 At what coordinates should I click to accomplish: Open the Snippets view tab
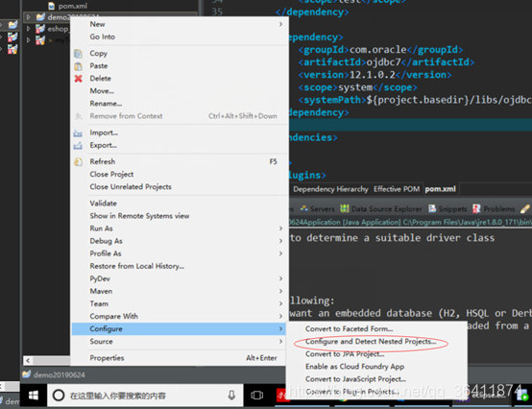tap(447, 209)
